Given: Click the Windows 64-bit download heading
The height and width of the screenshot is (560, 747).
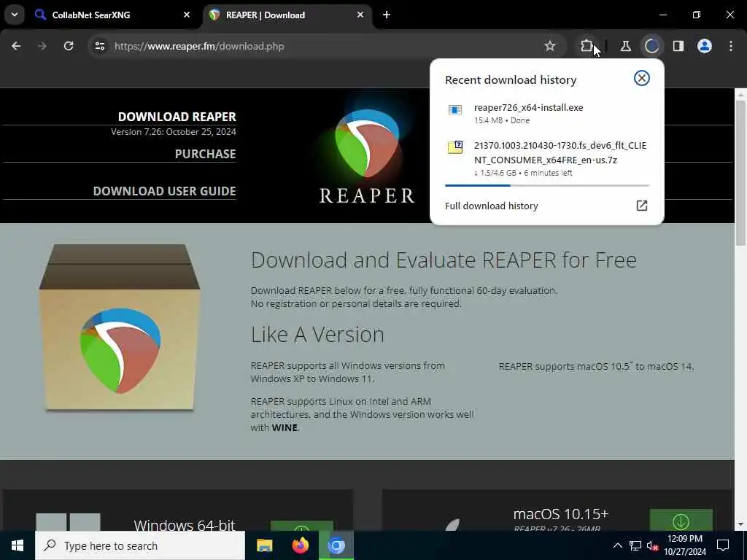Looking at the screenshot, I should [185, 525].
